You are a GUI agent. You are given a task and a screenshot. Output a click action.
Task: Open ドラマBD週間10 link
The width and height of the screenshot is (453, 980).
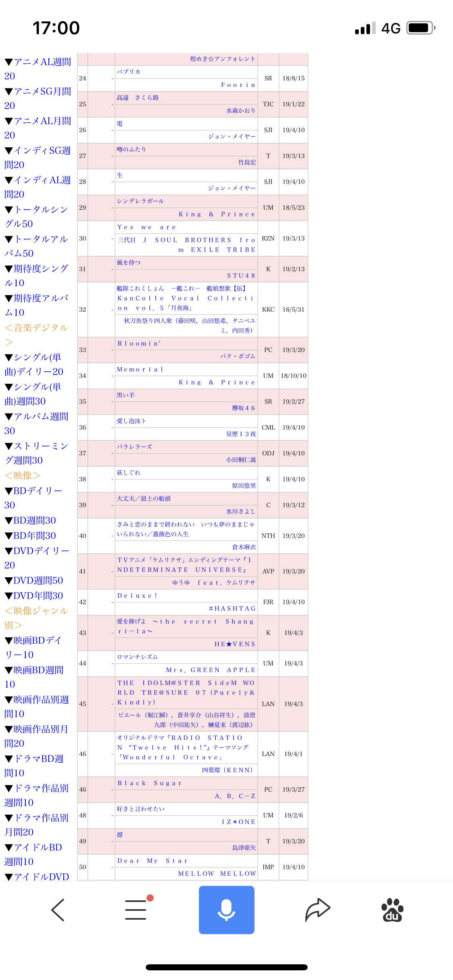34,766
